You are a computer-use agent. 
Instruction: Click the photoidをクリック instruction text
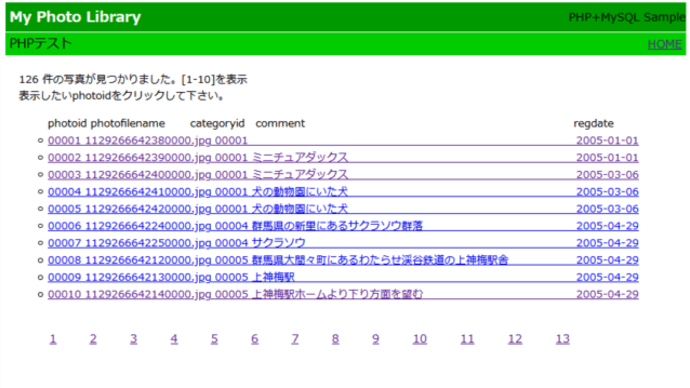point(121,95)
